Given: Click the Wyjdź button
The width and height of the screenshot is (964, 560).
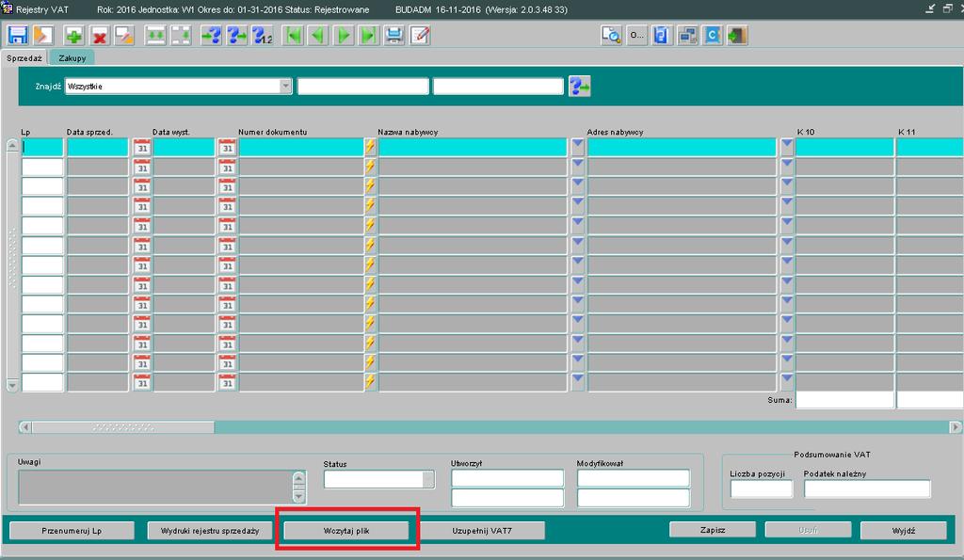Looking at the screenshot, I should pos(903,530).
